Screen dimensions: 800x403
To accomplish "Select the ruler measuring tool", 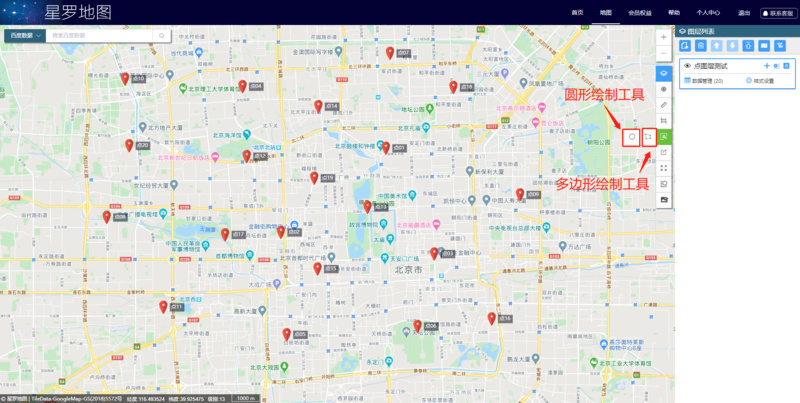I will click(663, 105).
